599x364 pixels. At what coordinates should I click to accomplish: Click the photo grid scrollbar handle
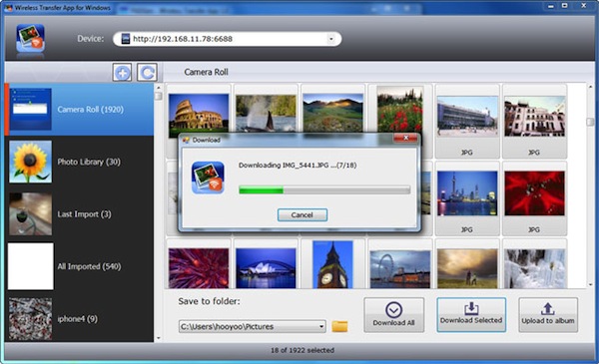tap(590, 122)
